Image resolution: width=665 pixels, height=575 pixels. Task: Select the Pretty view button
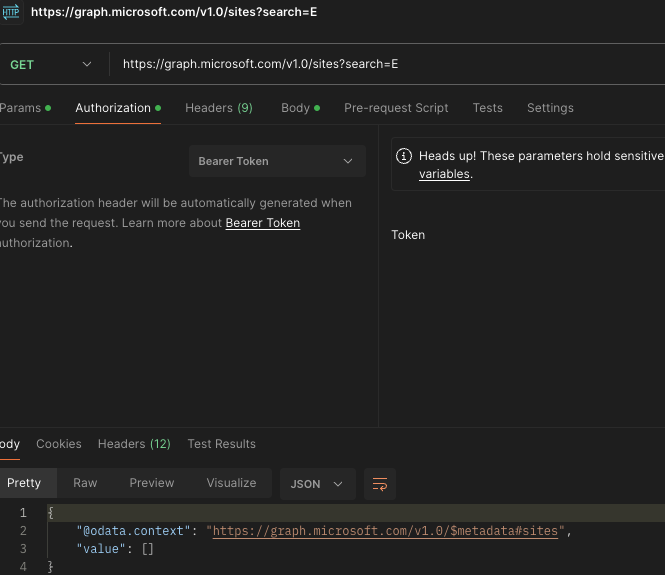coord(28,483)
